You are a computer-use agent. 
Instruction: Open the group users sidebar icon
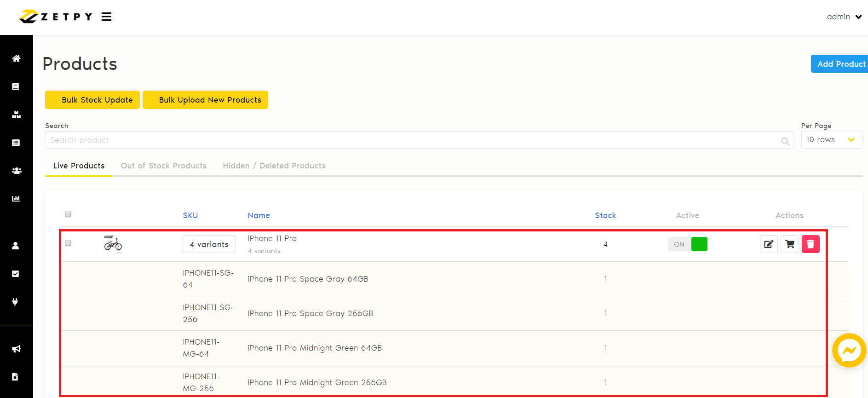pyautogui.click(x=16, y=171)
